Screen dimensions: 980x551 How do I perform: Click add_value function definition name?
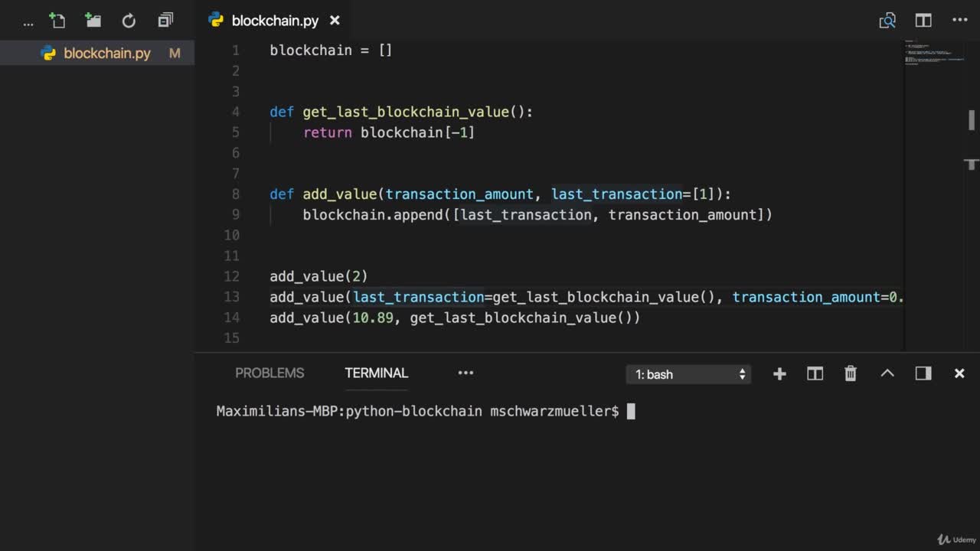(340, 194)
